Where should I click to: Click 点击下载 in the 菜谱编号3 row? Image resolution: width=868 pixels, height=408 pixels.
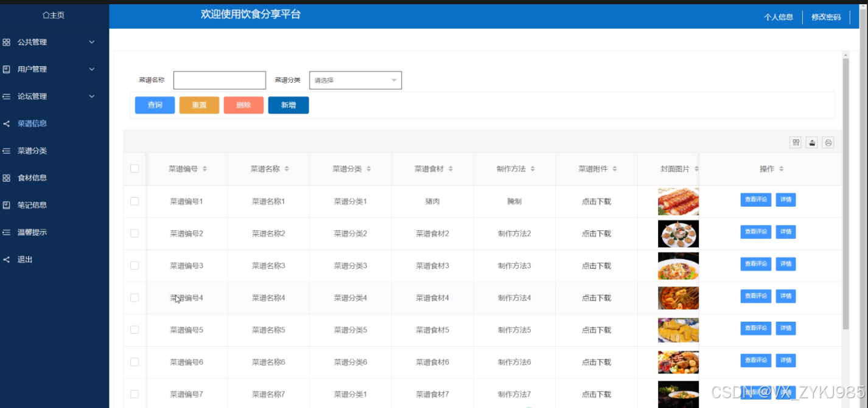coord(597,266)
